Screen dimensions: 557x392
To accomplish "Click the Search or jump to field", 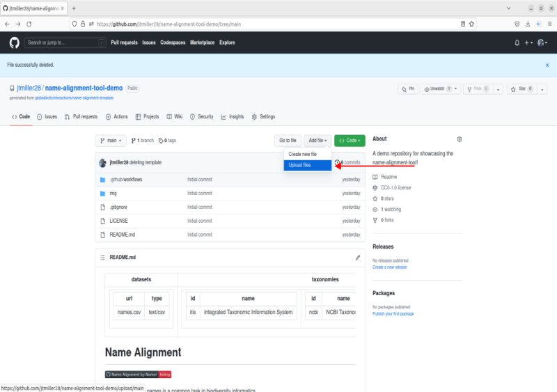I will 65,42.
